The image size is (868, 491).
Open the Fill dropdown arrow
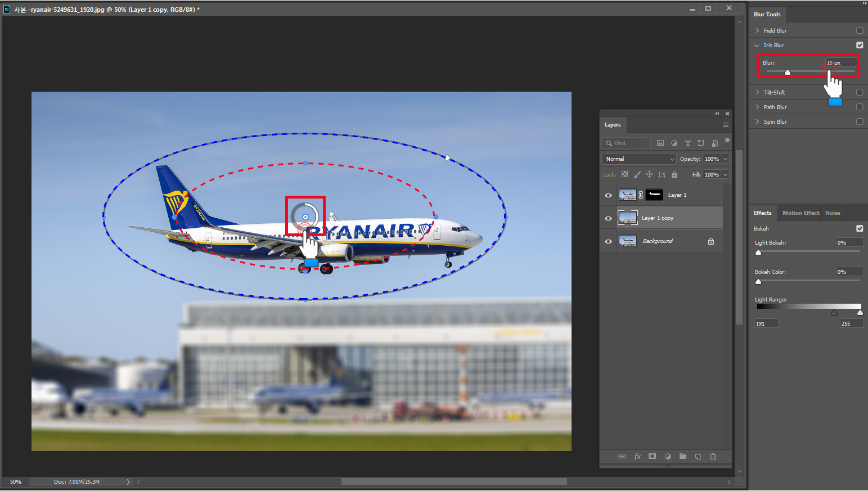(726, 175)
